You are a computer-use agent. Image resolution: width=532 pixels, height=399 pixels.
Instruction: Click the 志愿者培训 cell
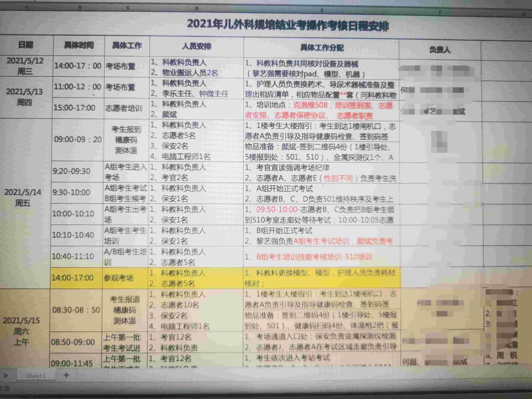click(x=126, y=108)
